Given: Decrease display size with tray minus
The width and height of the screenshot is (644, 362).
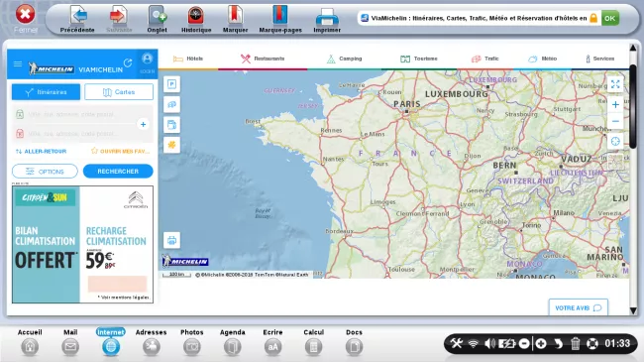Looking at the screenshot, I should pos(524,343).
